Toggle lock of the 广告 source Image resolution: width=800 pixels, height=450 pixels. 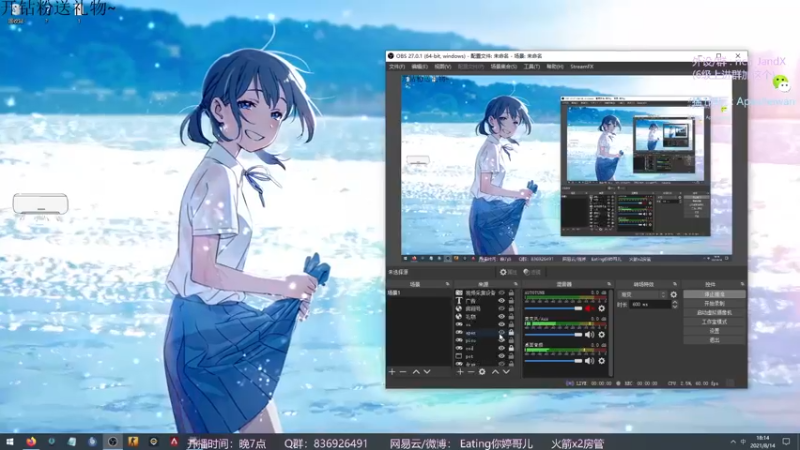click(511, 301)
